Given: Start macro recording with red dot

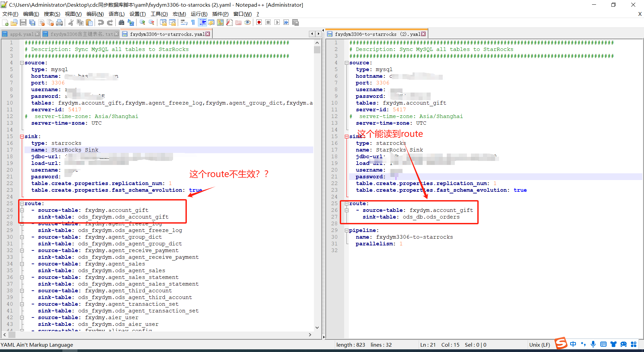Looking at the screenshot, I should (259, 22).
